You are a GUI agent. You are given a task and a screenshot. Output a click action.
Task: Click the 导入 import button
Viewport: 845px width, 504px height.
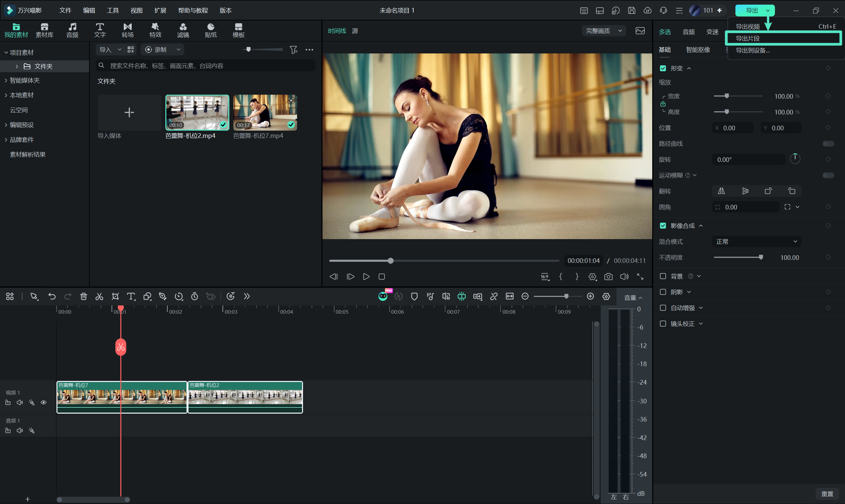click(x=105, y=49)
